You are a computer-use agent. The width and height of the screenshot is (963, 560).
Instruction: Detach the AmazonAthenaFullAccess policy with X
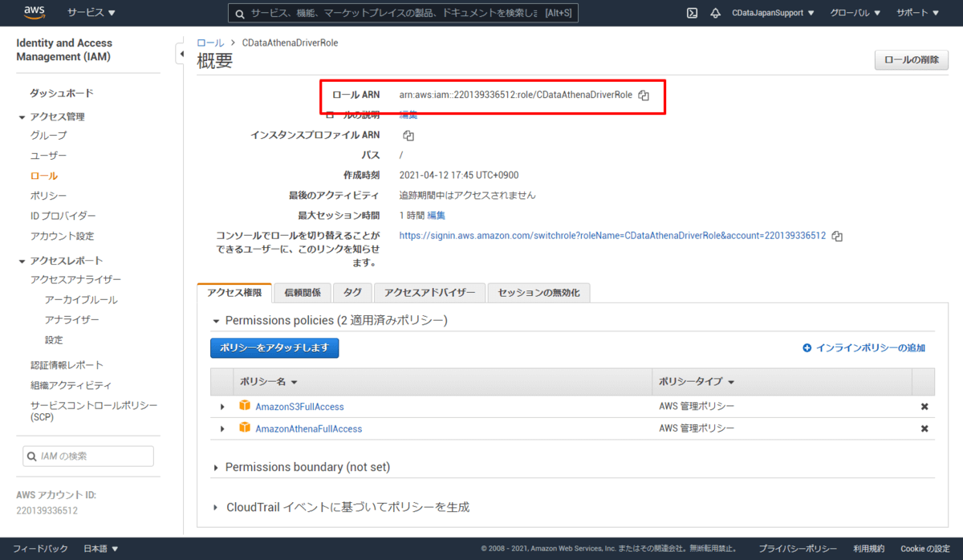924,428
